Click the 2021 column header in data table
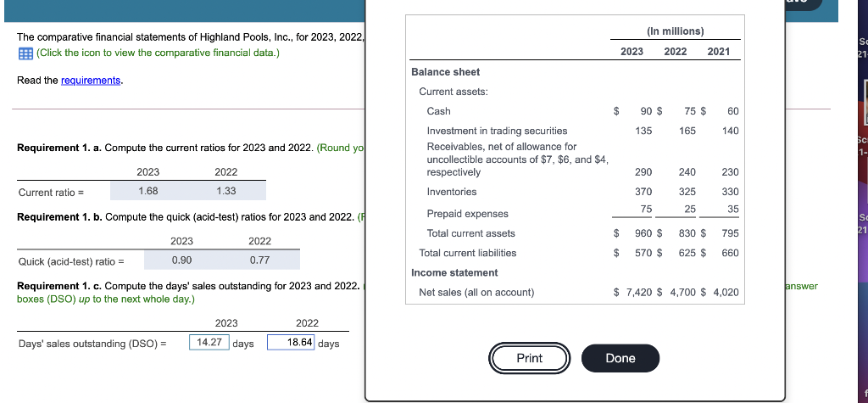This screenshot has width=868, height=403. tap(719, 52)
